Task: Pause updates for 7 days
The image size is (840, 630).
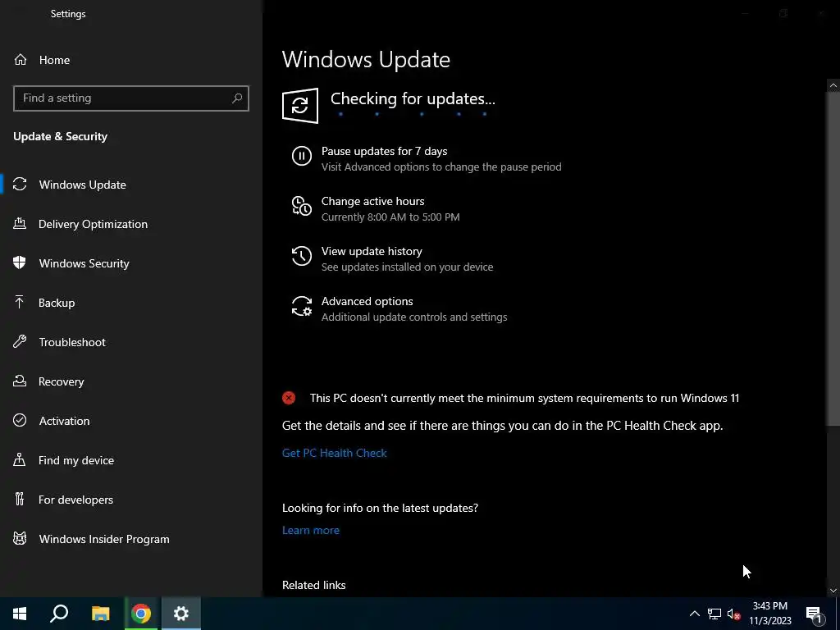Action: pyautogui.click(x=427, y=158)
